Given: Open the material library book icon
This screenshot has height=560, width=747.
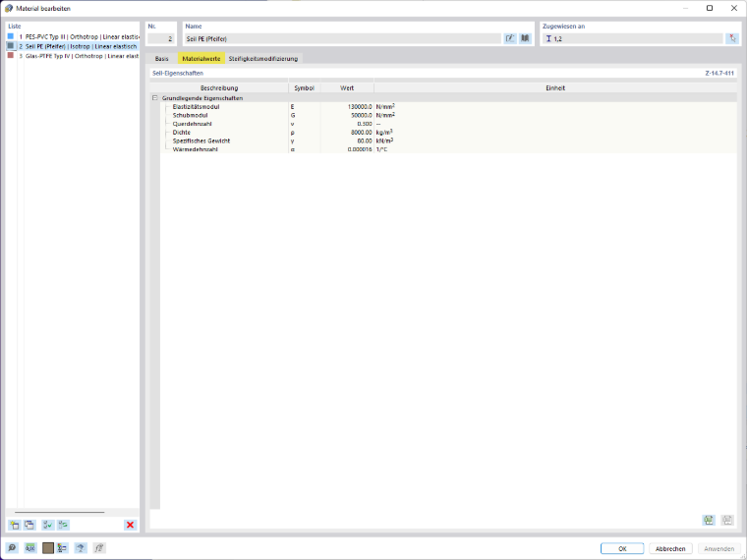Looking at the screenshot, I should pyautogui.click(x=525, y=38).
